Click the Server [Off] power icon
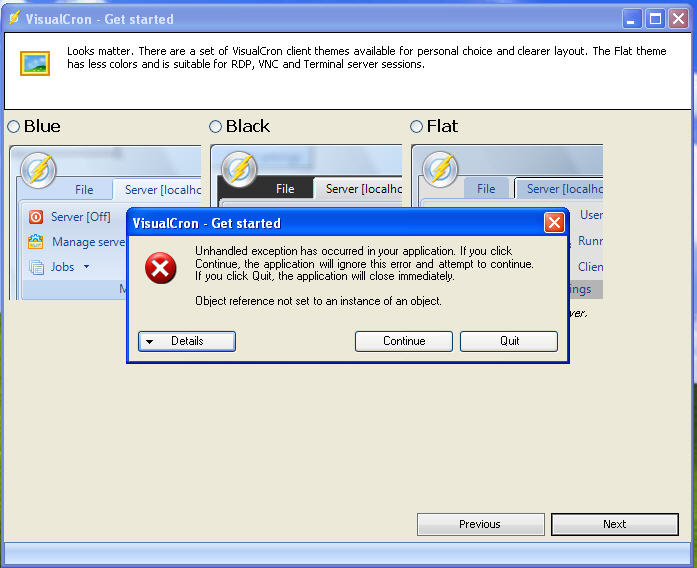Image resolution: width=697 pixels, height=568 pixels. point(36,216)
